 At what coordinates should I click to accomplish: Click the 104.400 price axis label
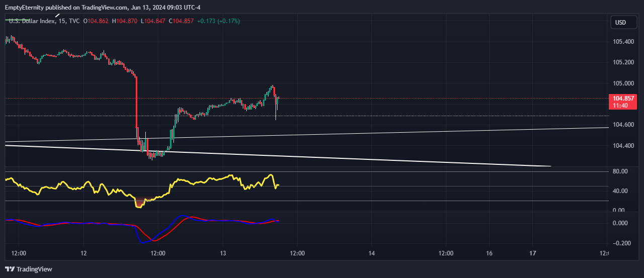tap(623, 146)
